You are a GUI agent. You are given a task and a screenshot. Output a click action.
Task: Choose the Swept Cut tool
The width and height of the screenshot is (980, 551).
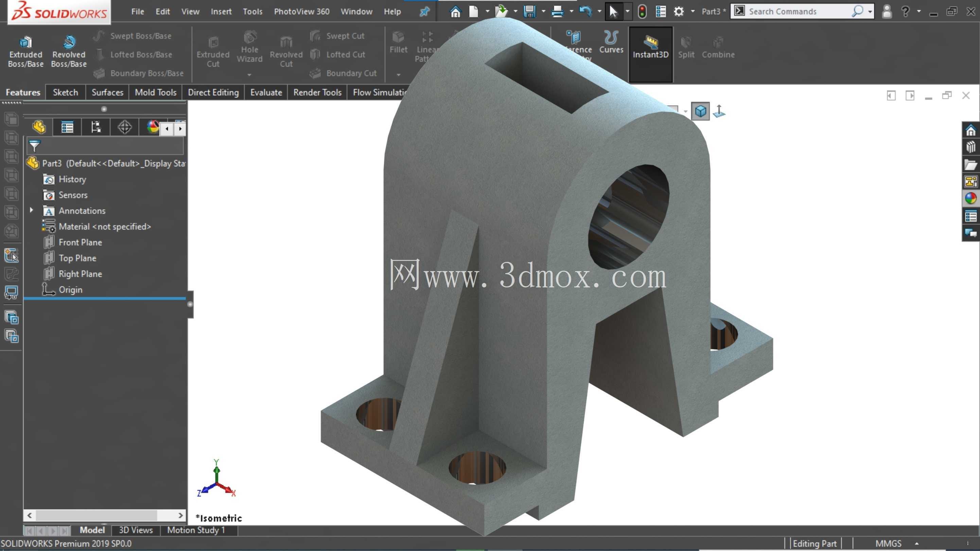point(337,36)
